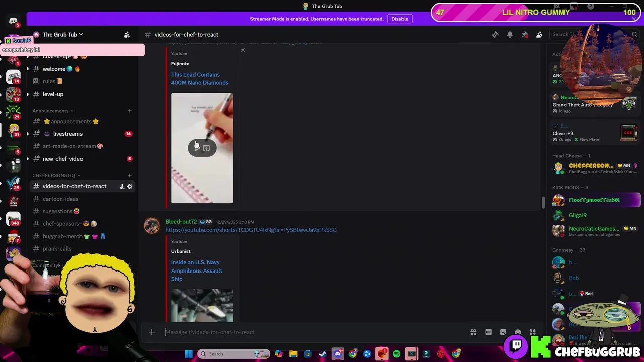
Task: Open server icon with 74 badge
Action: coord(13,76)
